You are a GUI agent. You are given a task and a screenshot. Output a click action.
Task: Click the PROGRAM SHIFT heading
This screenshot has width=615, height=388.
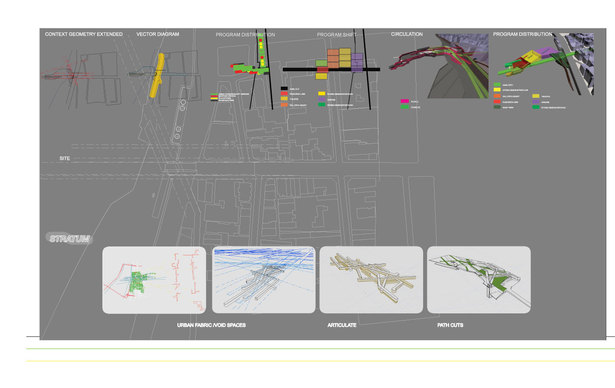coord(337,35)
